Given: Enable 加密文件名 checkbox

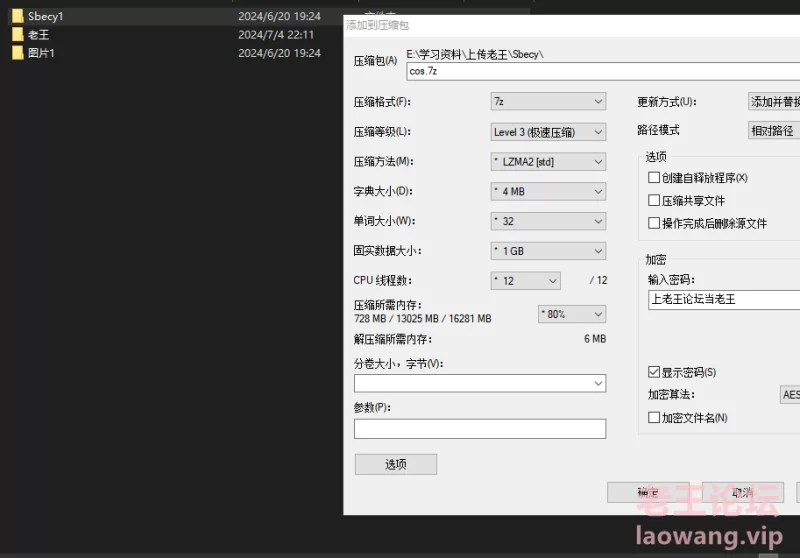Looking at the screenshot, I should coord(654,417).
